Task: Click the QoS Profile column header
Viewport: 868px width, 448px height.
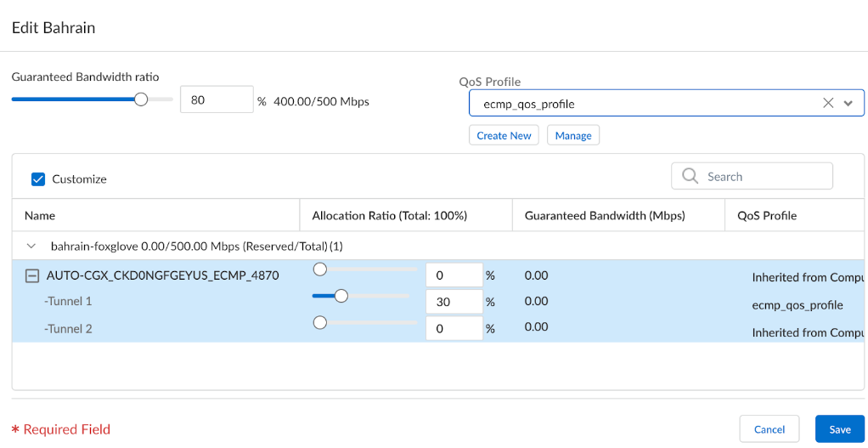Action: 767,216
